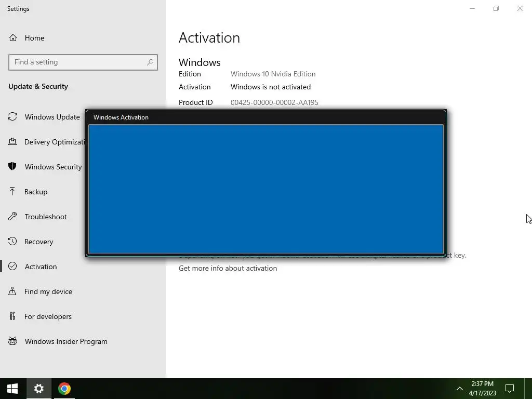Click the Windows Activation dialog title bar
The image size is (532, 399).
pyautogui.click(x=266, y=117)
